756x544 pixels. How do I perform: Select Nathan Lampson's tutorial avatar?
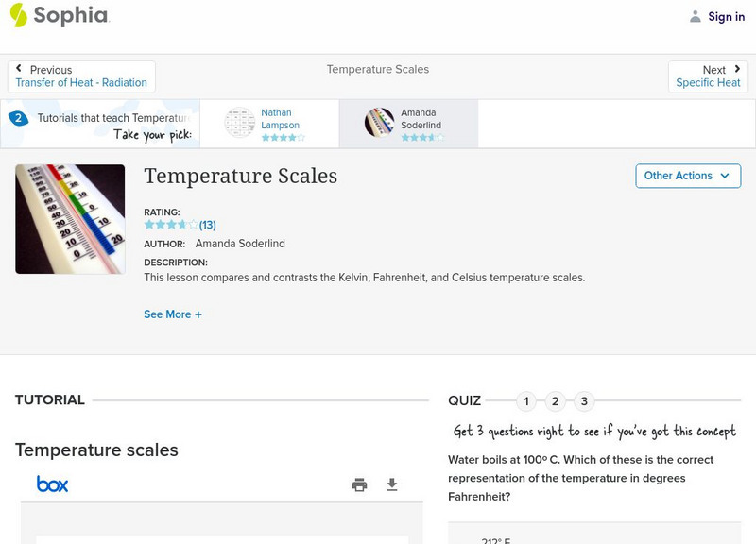[240, 124]
